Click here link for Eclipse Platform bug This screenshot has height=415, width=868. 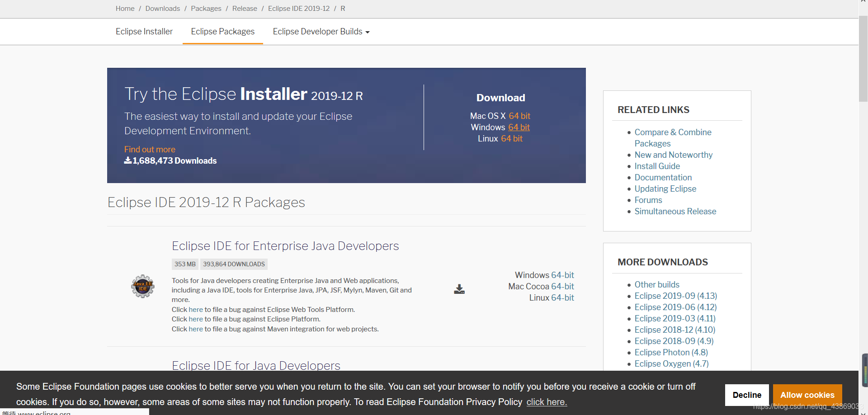pyautogui.click(x=196, y=319)
